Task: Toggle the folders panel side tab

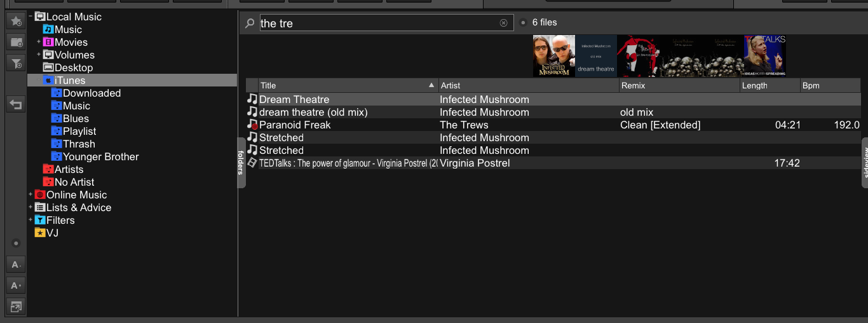Action: [x=241, y=163]
